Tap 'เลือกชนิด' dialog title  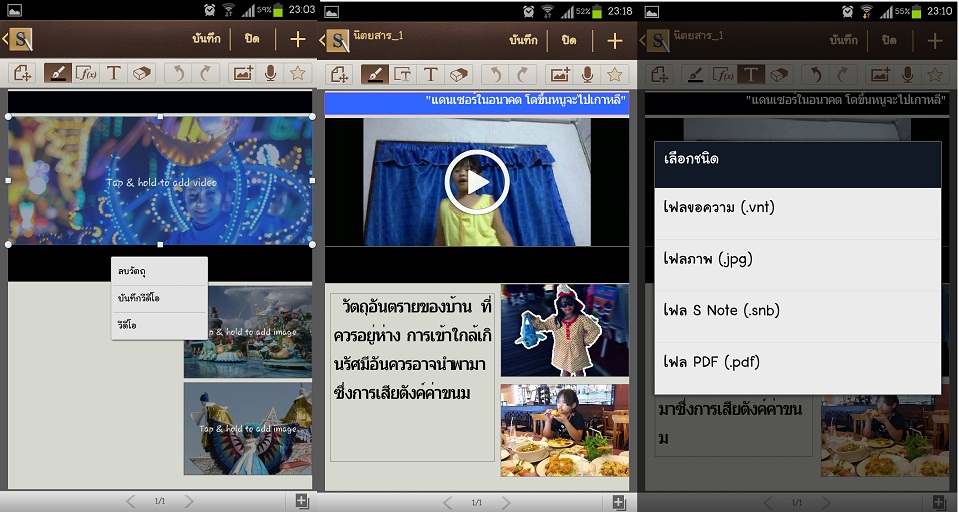[692, 159]
